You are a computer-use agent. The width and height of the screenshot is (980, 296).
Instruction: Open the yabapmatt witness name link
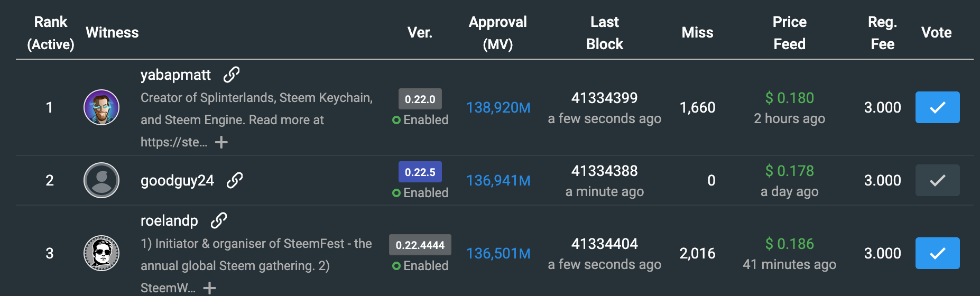pos(175,75)
